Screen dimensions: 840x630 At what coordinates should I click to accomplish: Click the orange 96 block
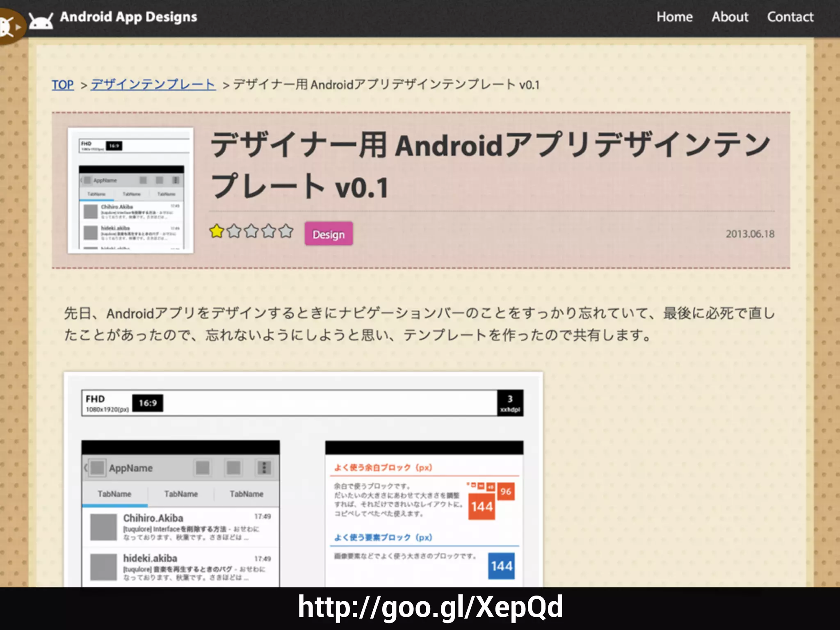[506, 491]
